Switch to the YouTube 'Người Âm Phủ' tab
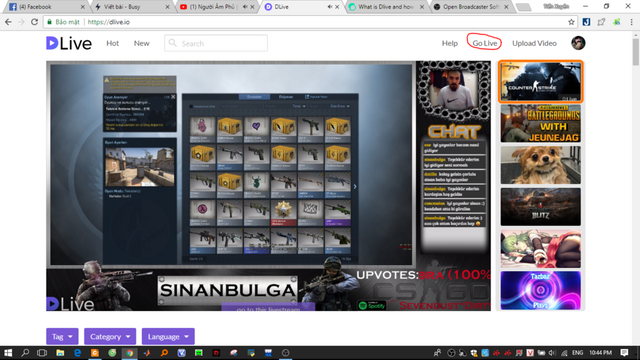Viewport: 640px width, 360px height. tap(212, 7)
